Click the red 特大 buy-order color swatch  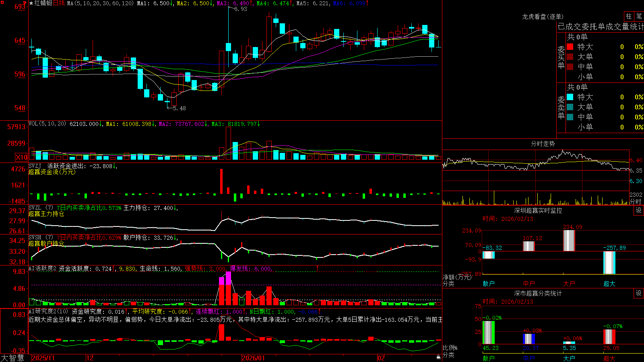pos(570,47)
